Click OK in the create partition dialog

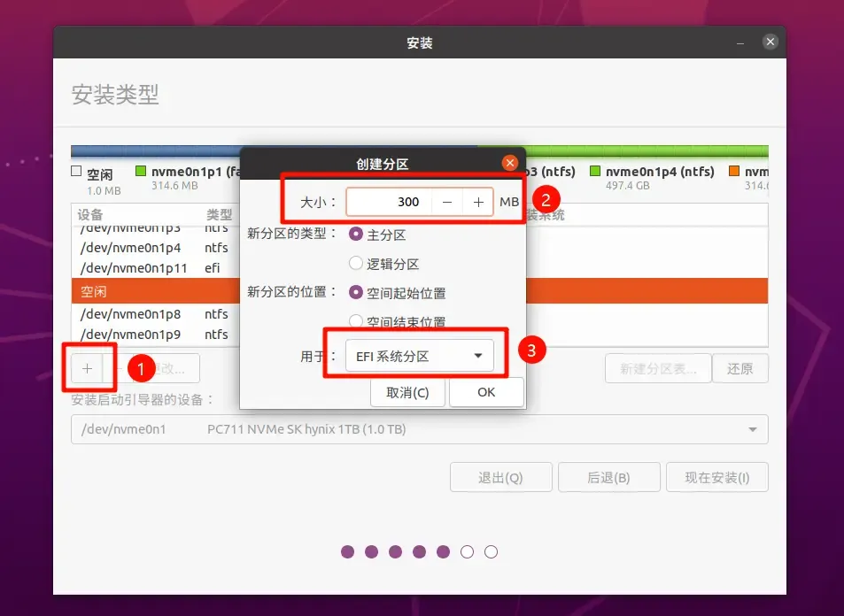486,392
